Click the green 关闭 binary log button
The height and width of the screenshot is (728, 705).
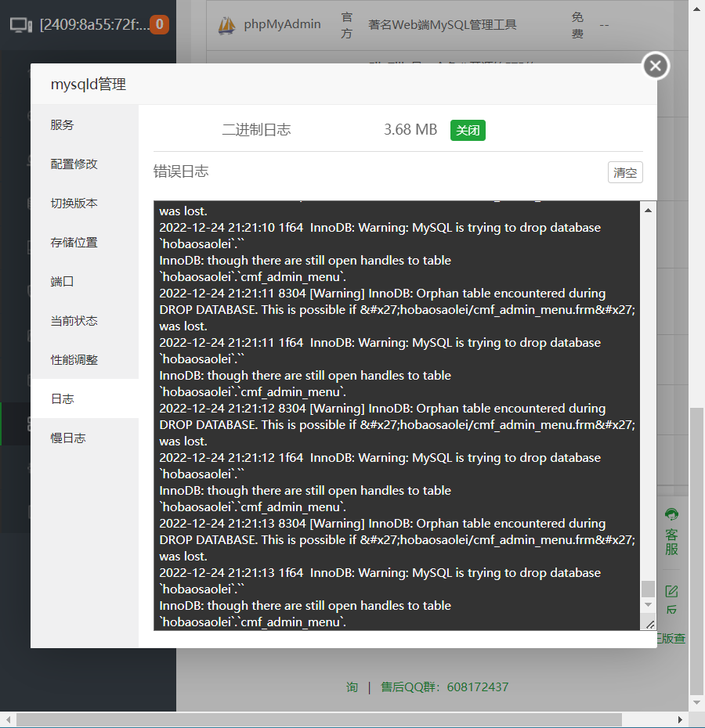468,130
